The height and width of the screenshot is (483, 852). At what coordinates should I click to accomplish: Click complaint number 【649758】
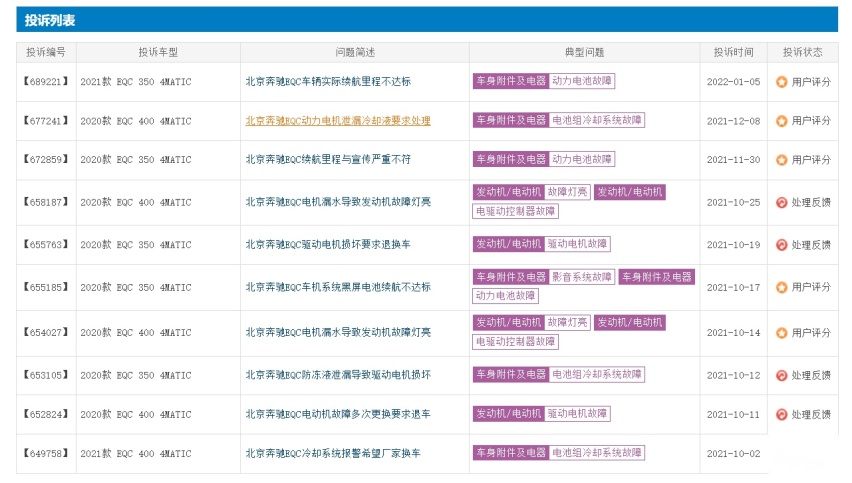pos(46,453)
